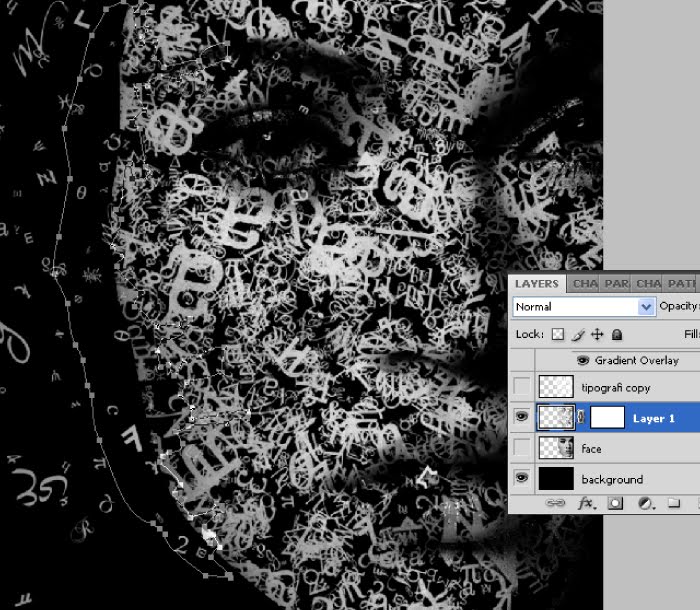Select the "Layer 1" layer name

654,418
